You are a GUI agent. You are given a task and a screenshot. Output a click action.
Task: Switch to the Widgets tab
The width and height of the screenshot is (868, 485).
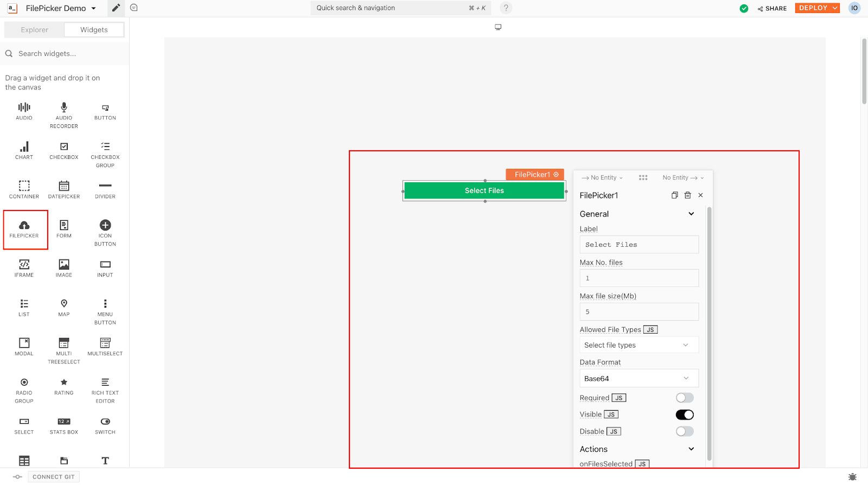(94, 30)
